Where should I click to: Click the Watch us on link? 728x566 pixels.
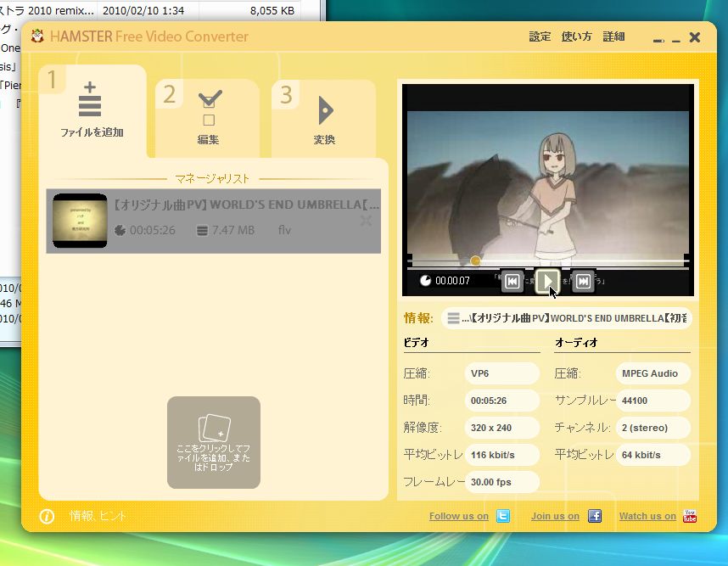pos(647,516)
